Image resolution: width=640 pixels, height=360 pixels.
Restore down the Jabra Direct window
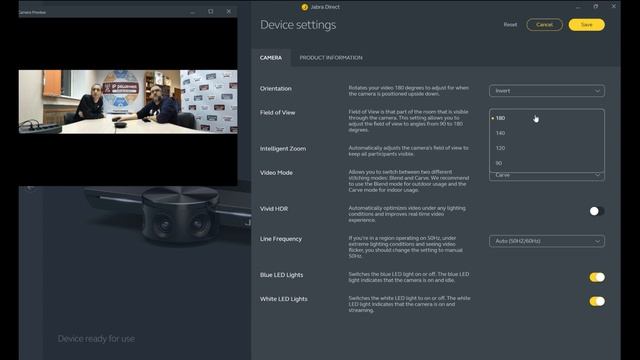(596, 7)
